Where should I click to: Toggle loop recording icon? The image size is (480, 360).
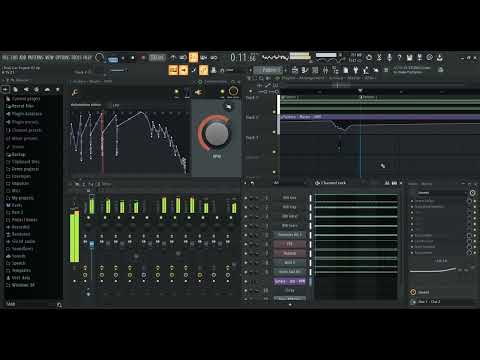214,57
